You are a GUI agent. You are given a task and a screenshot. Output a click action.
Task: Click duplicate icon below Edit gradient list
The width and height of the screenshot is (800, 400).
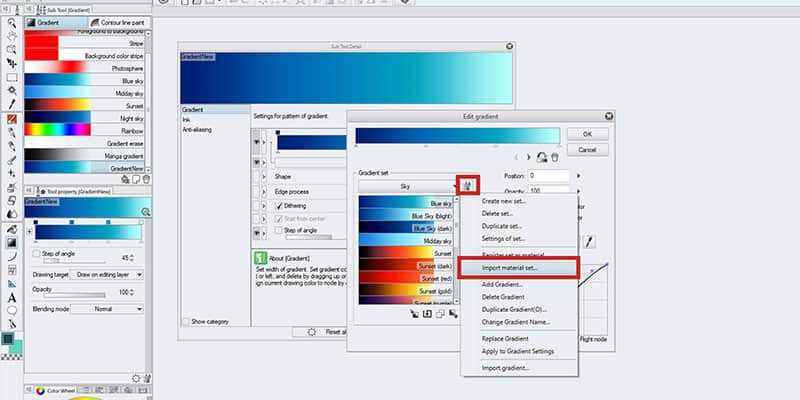tap(440, 314)
